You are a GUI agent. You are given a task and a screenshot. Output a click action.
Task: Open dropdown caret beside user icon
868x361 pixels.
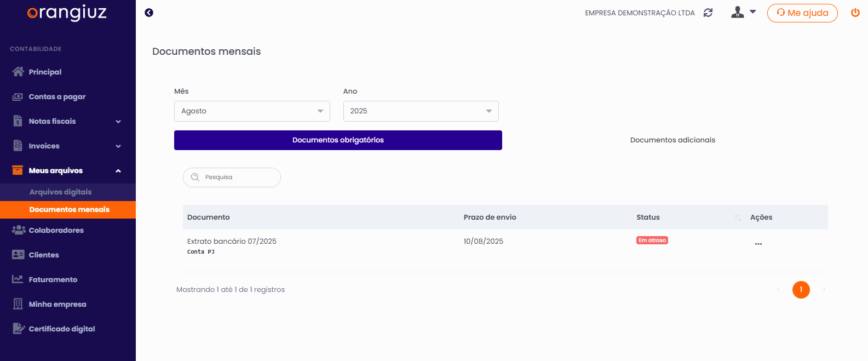(x=753, y=12)
